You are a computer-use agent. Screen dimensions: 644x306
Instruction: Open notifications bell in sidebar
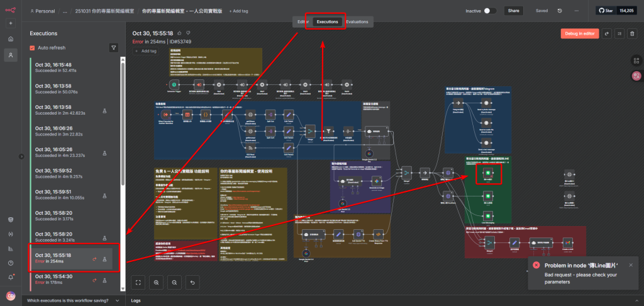(11, 276)
